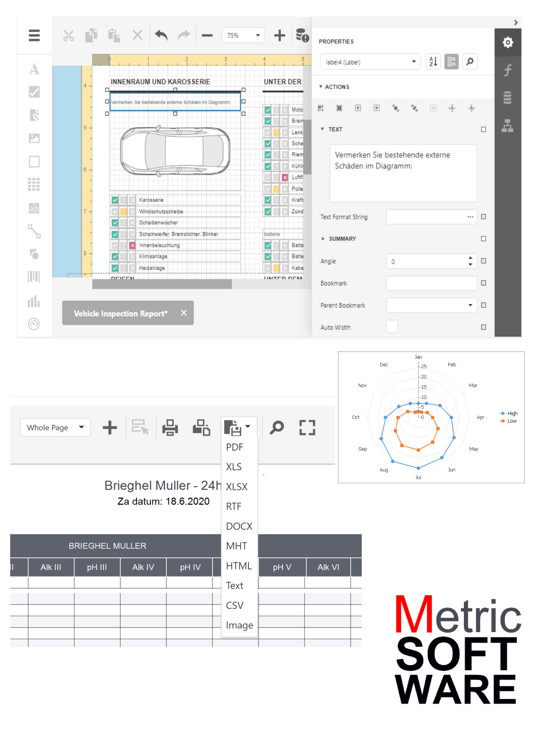The height and width of the screenshot is (756, 541).
Task: Zoom in with the designer plus button
Action: click(279, 35)
